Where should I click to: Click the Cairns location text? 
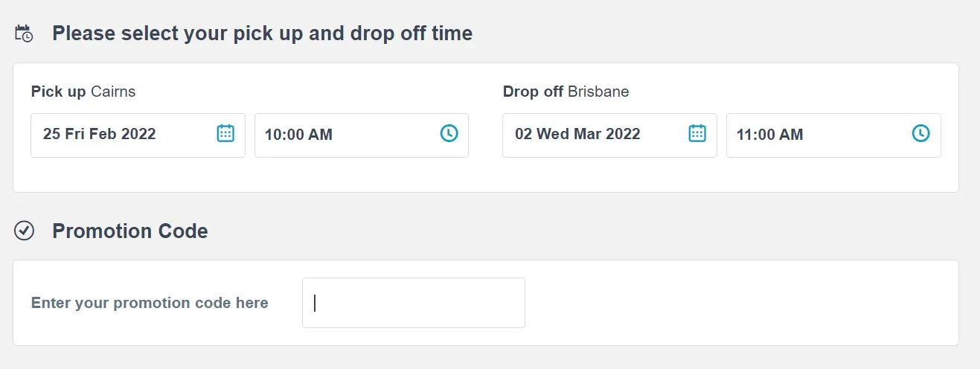(113, 92)
